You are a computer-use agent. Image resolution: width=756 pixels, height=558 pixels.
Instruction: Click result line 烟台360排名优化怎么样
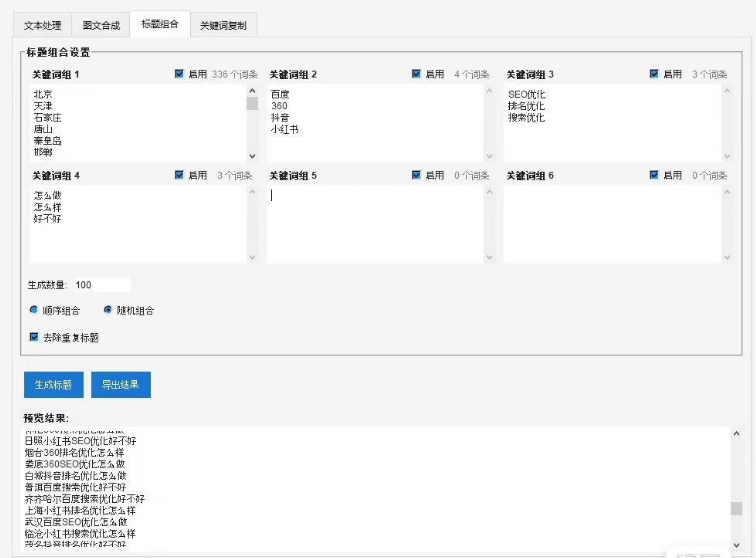[x=74, y=452]
